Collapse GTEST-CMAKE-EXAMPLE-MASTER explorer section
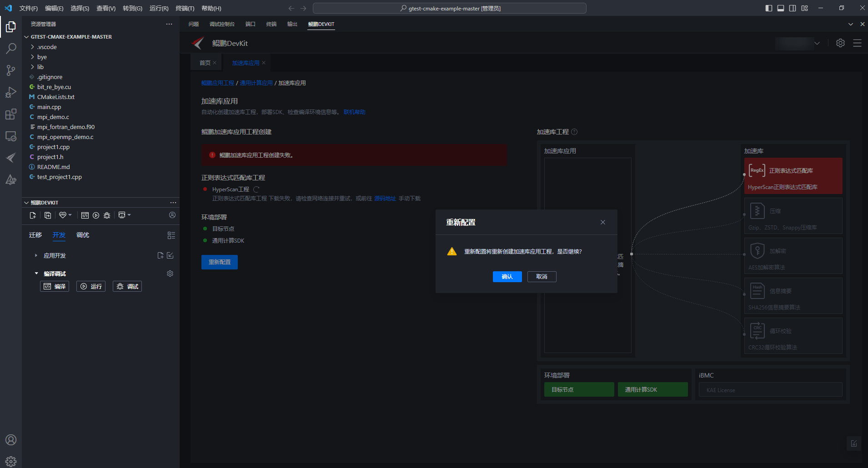Viewport: 868px width, 468px height. point(26,37)
